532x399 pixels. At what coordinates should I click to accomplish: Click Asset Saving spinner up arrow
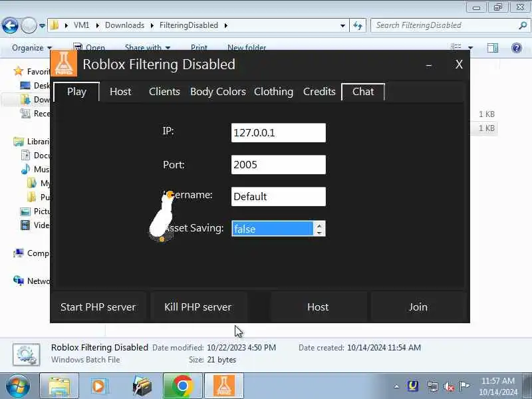[319, 225]
